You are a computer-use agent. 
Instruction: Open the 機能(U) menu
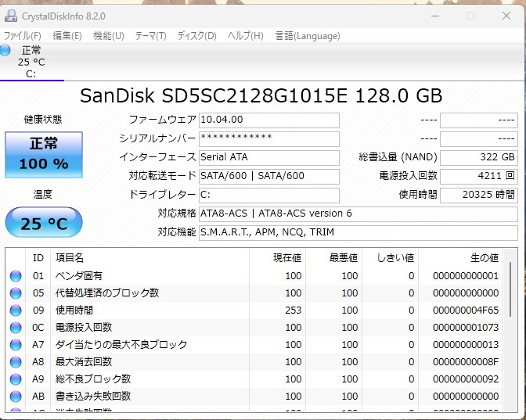click(x=109, y=35)
